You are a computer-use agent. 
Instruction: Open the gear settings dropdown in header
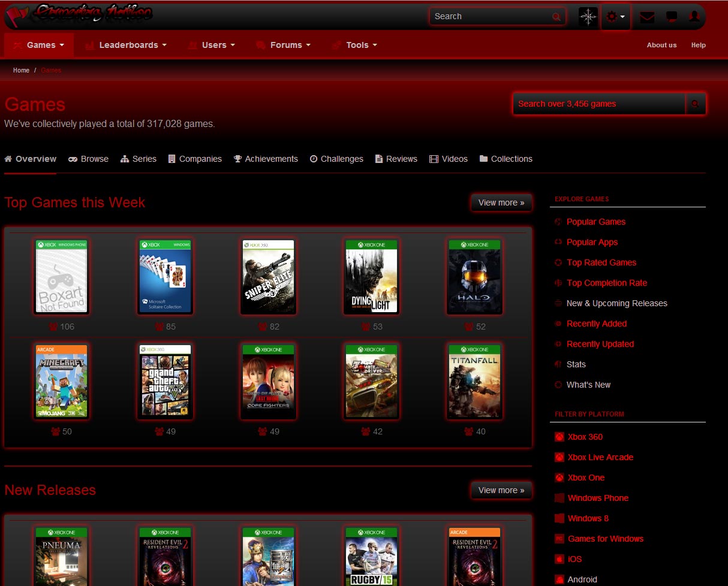[616, 17]
